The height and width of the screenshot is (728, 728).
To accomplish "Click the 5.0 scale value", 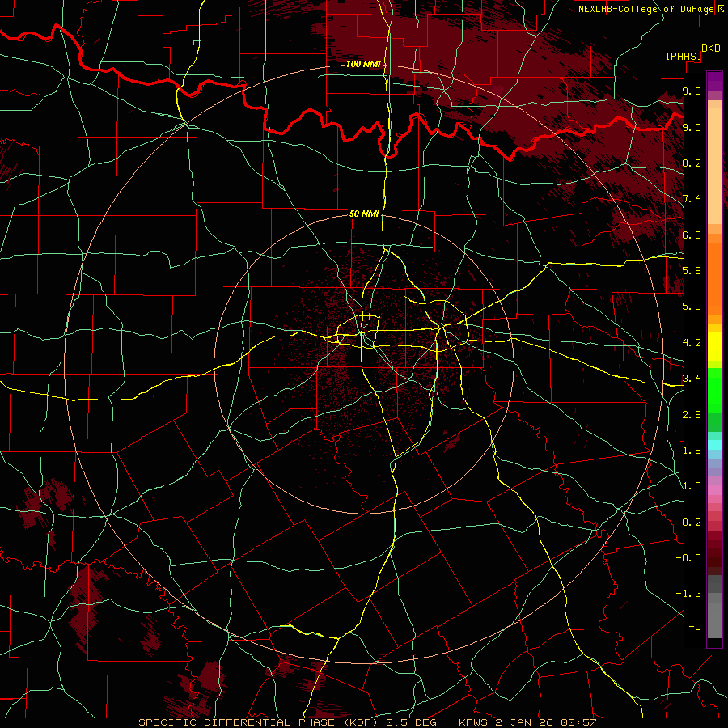I will tap(692, 307).
